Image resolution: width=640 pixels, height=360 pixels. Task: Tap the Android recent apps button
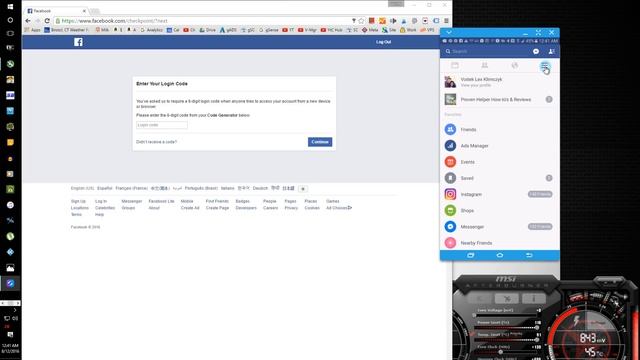470,255
